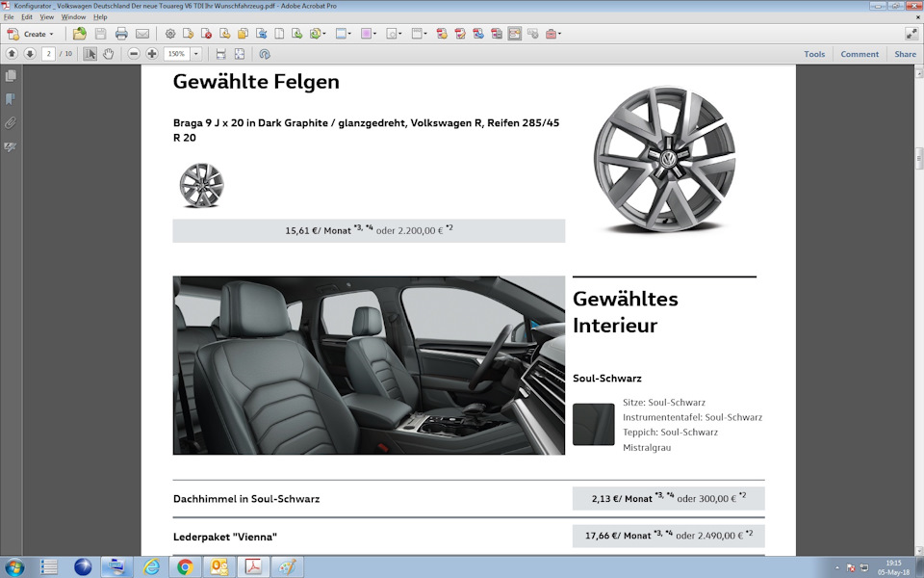Open the blue form dropdown in toolbar

pyautogui.click(x=343, y=34)
